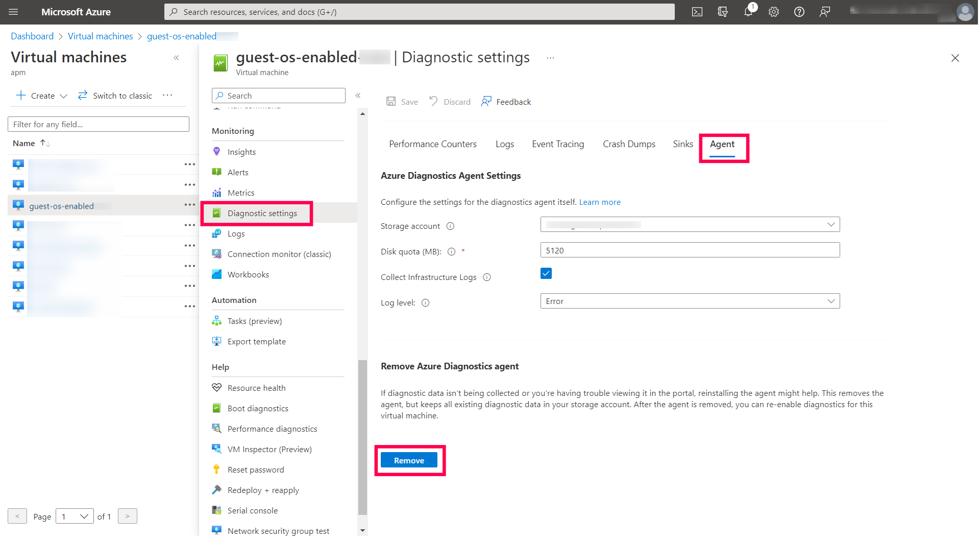Switch to the Performance Counters tab
The width and height of the screenshot is (980, 541).
432,144
